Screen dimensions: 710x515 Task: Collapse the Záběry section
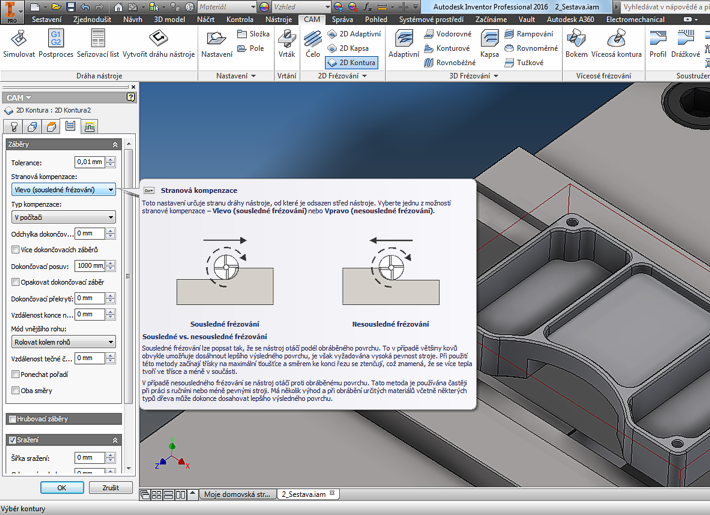pos(115,144)
